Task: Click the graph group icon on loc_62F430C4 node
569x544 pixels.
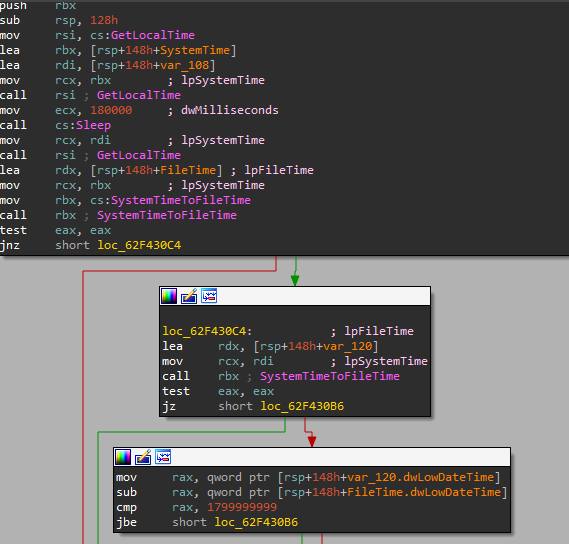Action: (x=209, y=296)
